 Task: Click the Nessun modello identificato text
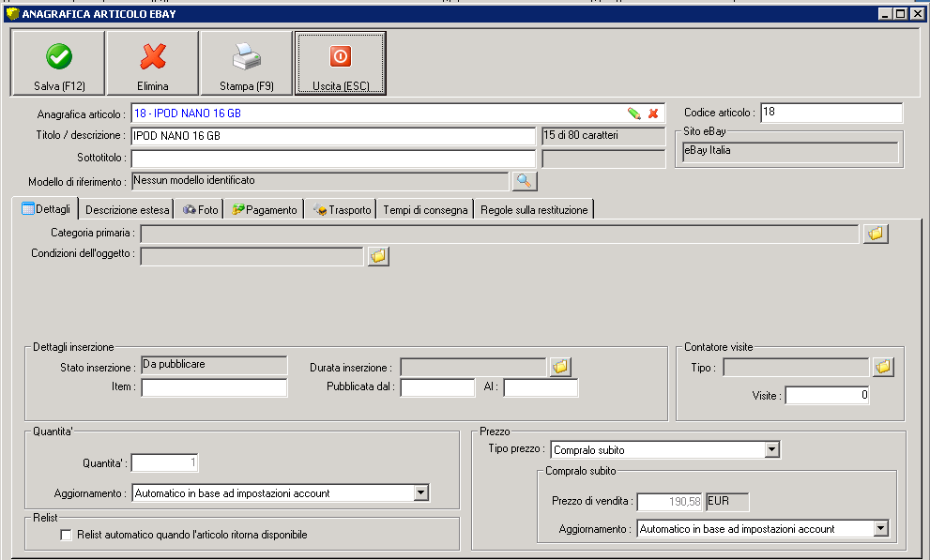click(x=194, y=180)
